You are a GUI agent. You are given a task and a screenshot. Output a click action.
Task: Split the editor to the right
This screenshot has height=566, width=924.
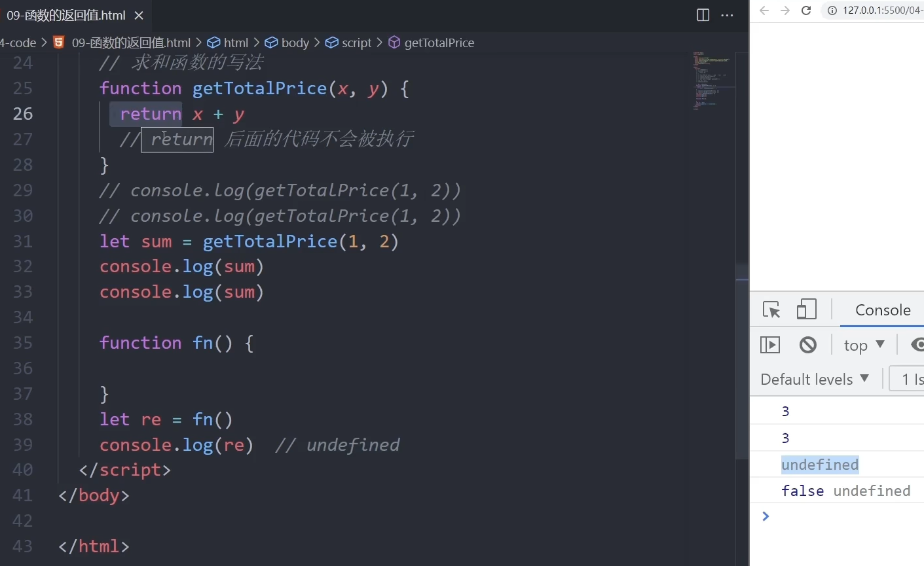703,15
